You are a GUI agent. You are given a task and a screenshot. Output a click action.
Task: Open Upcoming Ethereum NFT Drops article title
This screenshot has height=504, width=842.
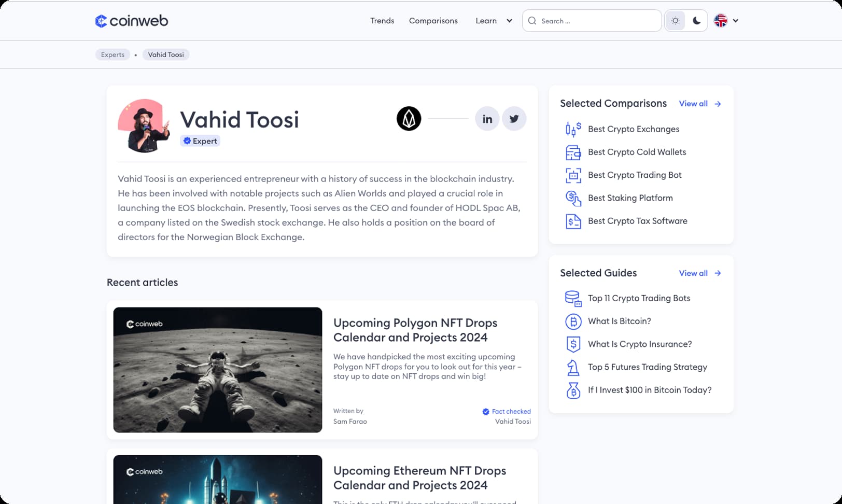pos(419,478)
